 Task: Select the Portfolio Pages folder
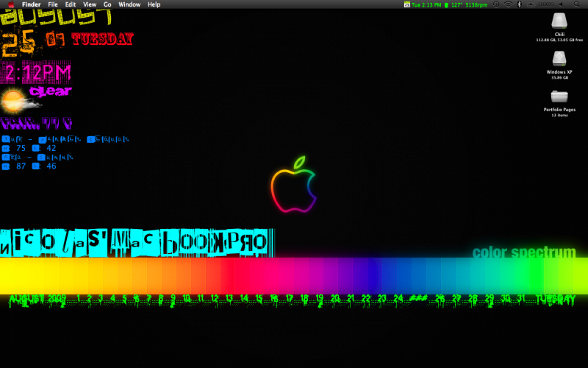(x=559, y=96)
